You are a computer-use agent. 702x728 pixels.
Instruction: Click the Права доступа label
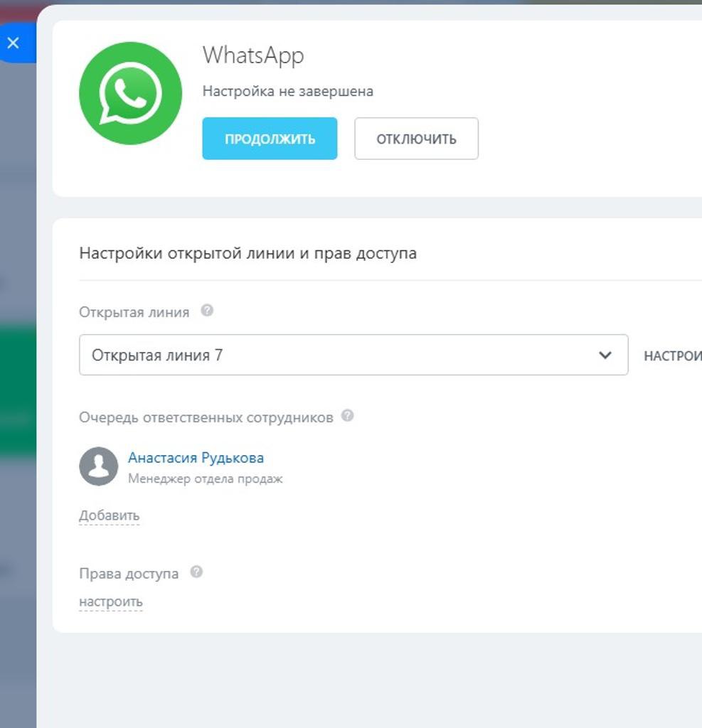(129, 574)
